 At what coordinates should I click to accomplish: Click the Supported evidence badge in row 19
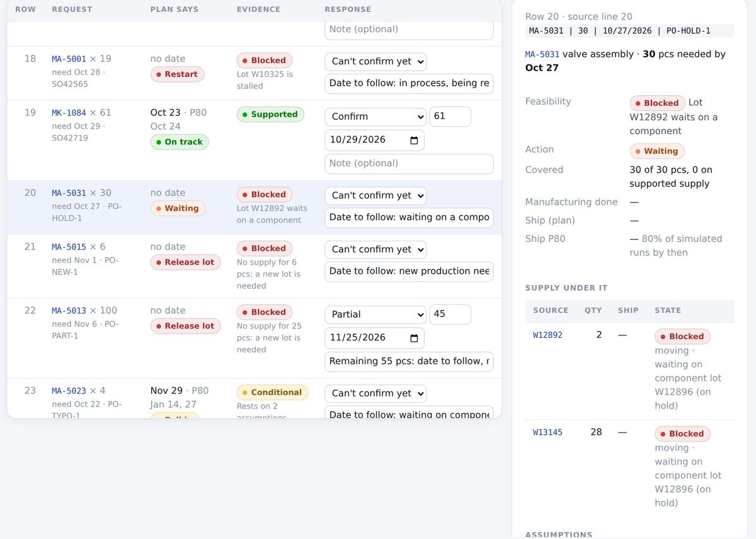coord(270,115)
